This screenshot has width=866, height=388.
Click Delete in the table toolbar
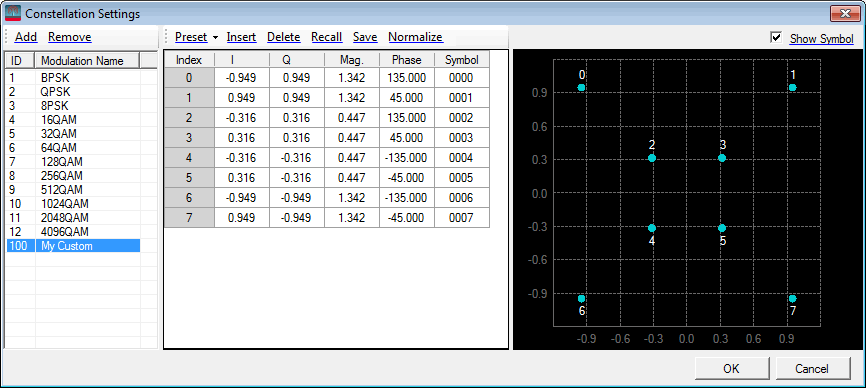283,37
